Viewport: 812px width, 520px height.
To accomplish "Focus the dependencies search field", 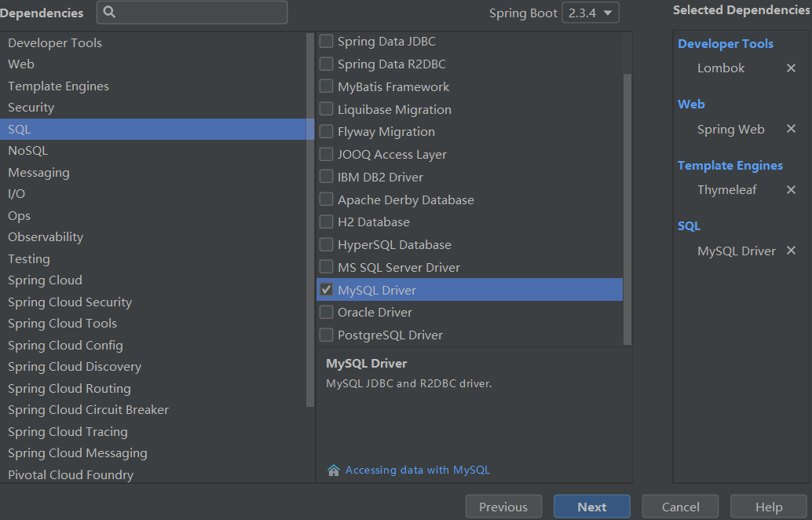I will [192, 13].
